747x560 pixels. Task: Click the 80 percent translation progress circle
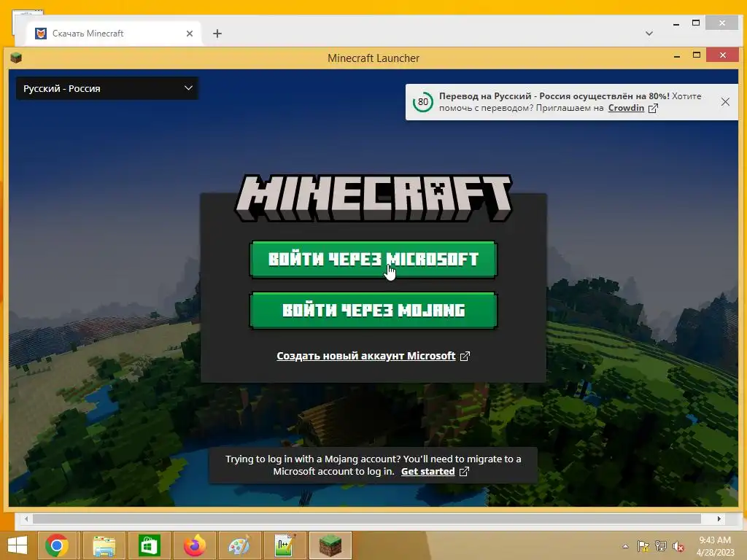tap(423, 102)
